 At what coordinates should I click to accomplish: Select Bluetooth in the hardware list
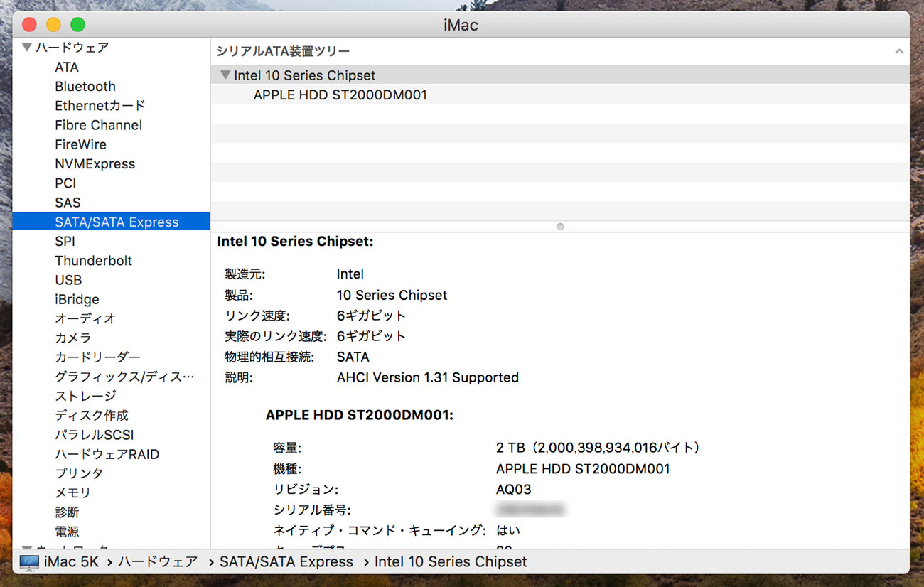click(85, 86)
